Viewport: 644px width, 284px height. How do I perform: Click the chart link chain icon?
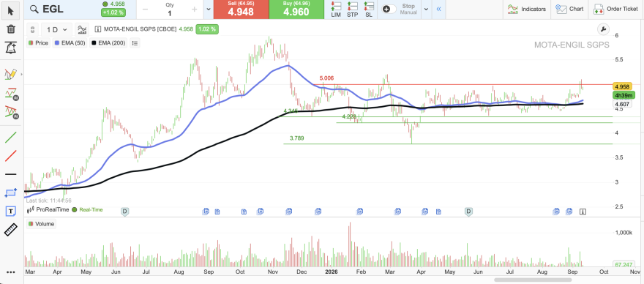33,29
